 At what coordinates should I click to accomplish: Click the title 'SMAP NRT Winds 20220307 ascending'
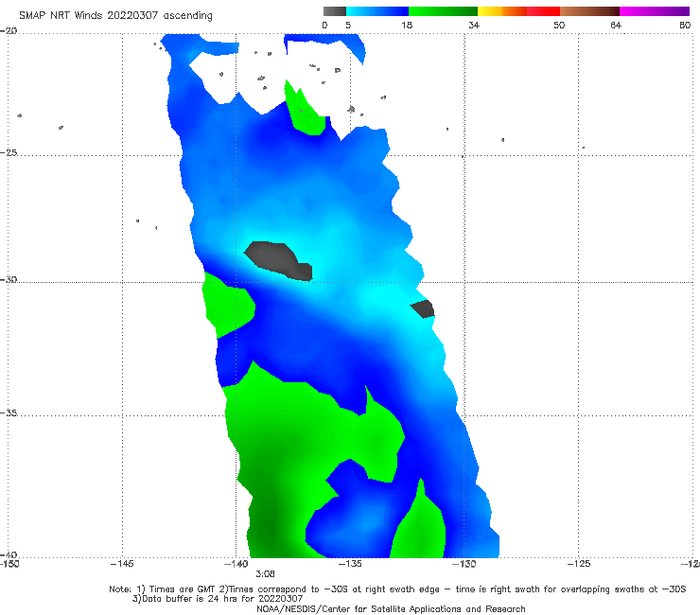(x=115, y=16)
